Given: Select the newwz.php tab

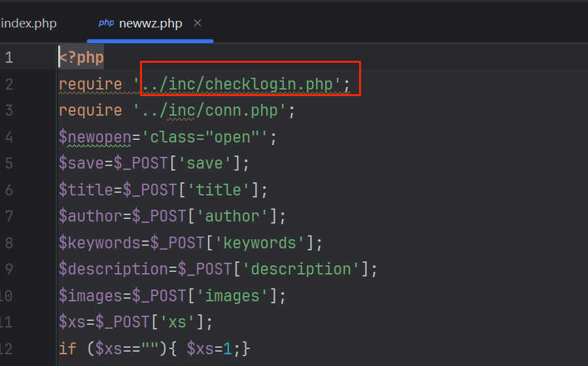Looking at the screenshot, I should 150,24.
